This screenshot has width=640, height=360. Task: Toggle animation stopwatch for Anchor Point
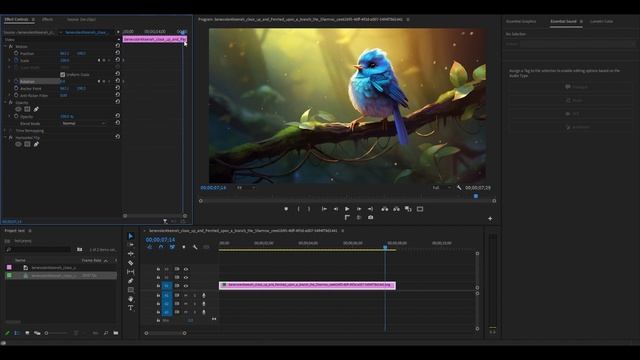pos(16,88)
